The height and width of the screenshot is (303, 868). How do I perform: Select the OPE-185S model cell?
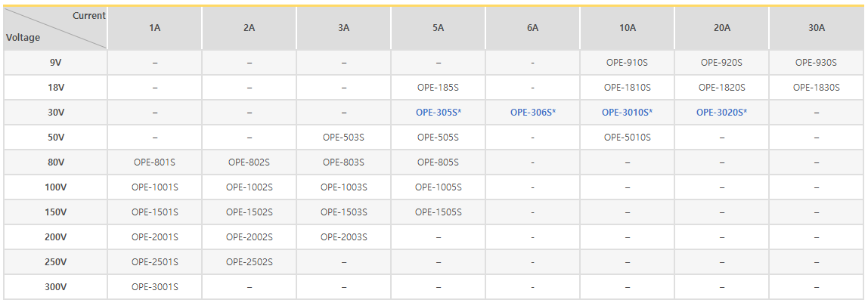click(x=439, y=88)
